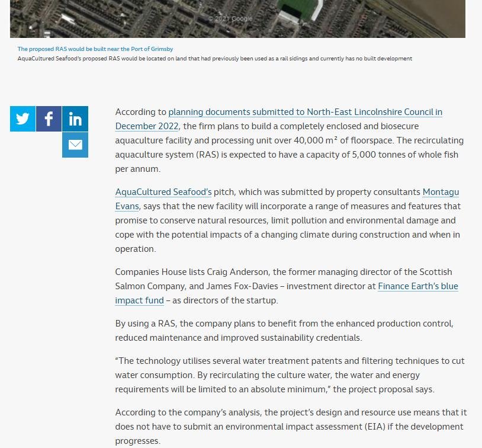Image resolution: width=482 pixels, height=448 pixels.
Task: Open the Montagu link text
Action: point(441,192)
